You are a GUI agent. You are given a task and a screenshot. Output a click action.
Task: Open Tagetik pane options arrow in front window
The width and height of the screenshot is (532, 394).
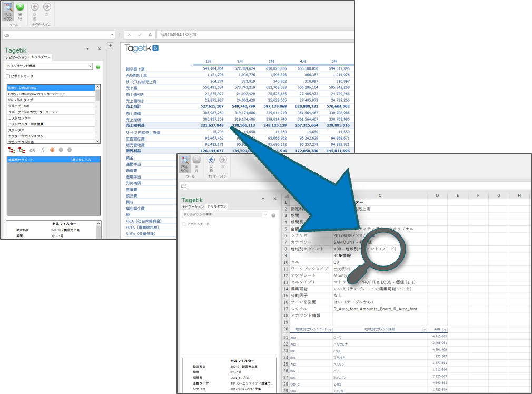[263, 199]
